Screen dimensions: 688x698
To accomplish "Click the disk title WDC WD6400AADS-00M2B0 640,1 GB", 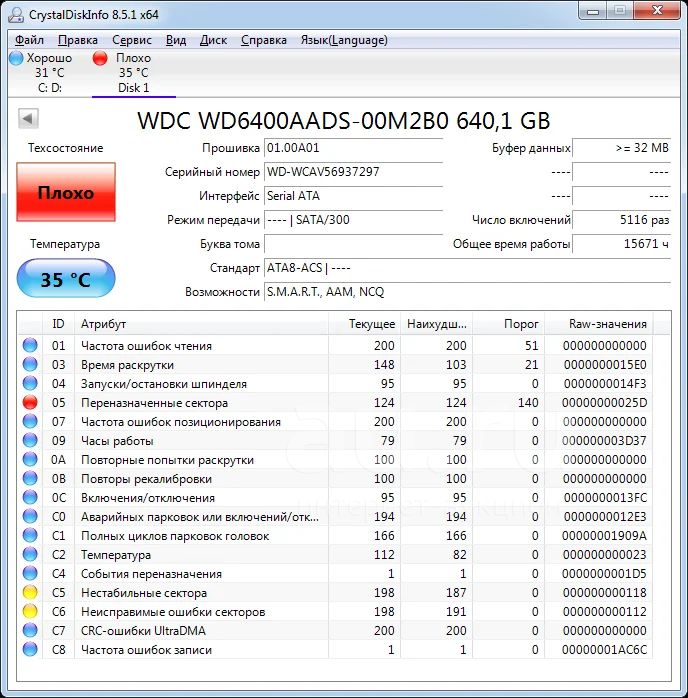I will [x=344, y=121].
